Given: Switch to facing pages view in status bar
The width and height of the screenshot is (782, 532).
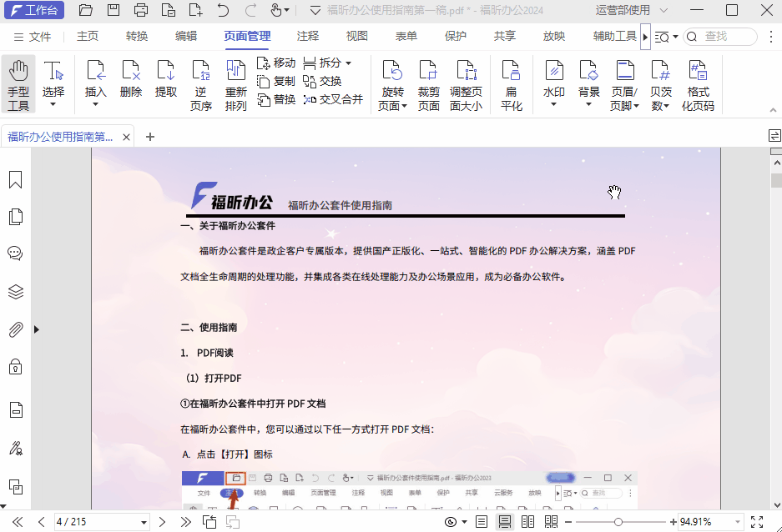Looking at the screenshot, I should (x=528, y=521).
